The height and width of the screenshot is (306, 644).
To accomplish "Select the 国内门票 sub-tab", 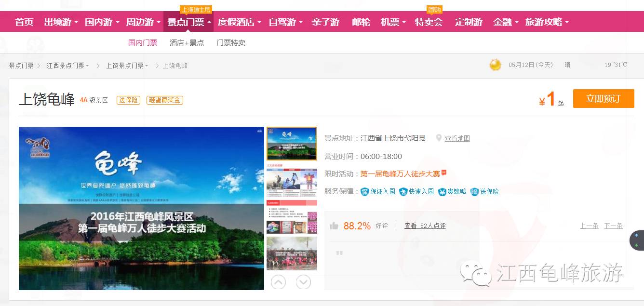I will click(143, 42).
